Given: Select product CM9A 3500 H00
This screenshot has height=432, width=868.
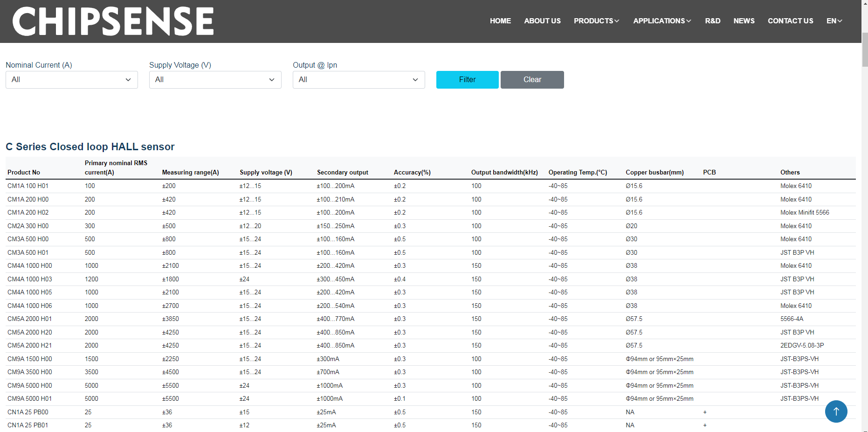Looking at the screenshot, I should pyautogui.click(x=30, y=372).
